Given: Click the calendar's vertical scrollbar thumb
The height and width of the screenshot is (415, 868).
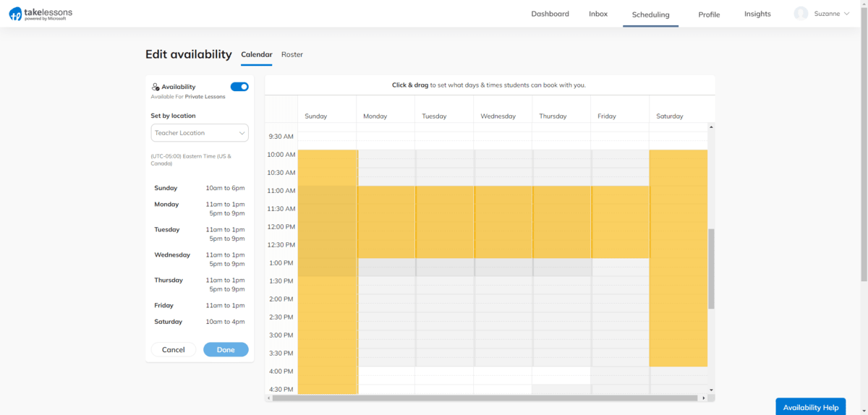Looking at the screenshot, I should click(x=711, y=269).
